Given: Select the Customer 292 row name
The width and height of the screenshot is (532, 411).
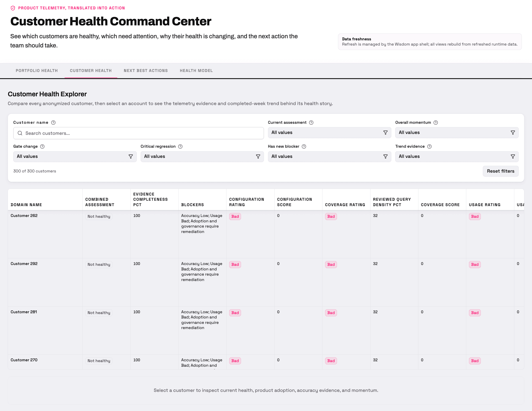Looking at the screenshot, I should coord(24,264).
